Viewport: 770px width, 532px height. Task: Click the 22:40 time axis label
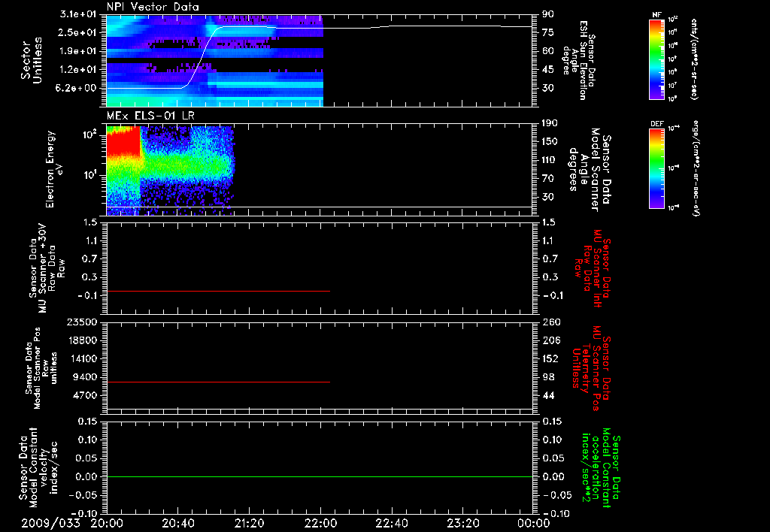391,523
